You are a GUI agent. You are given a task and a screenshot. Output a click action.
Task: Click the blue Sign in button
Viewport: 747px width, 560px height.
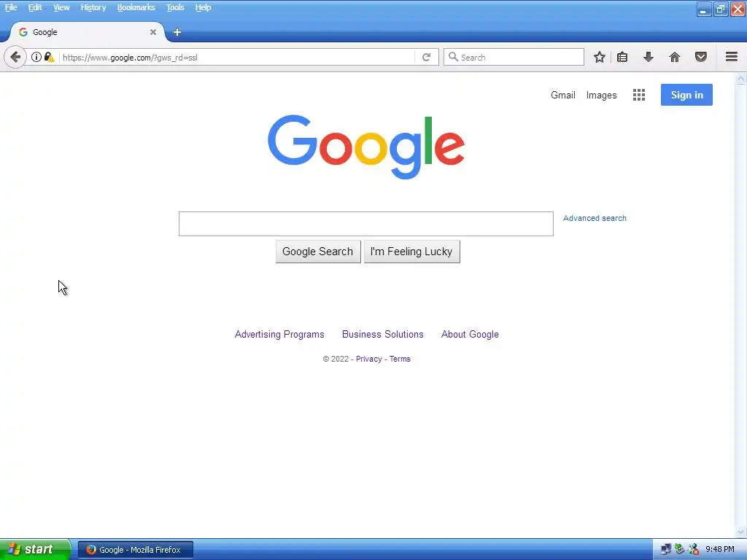686,95
